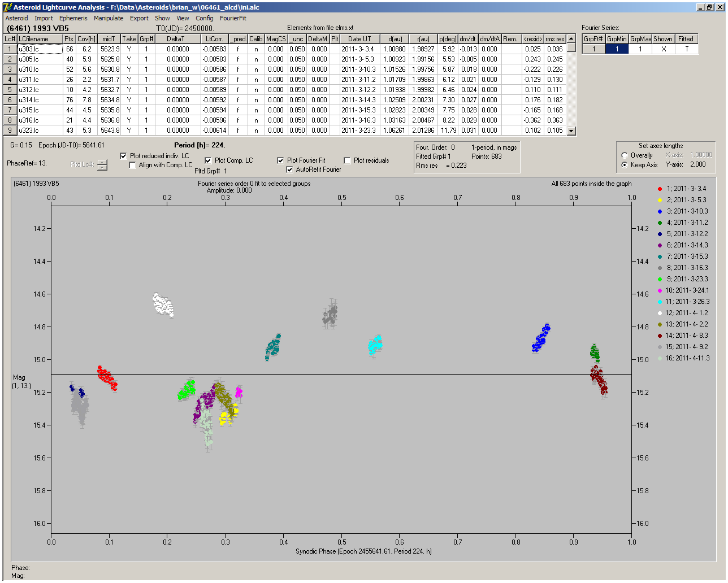Select the Overally axes radio button

click(625, 155)
